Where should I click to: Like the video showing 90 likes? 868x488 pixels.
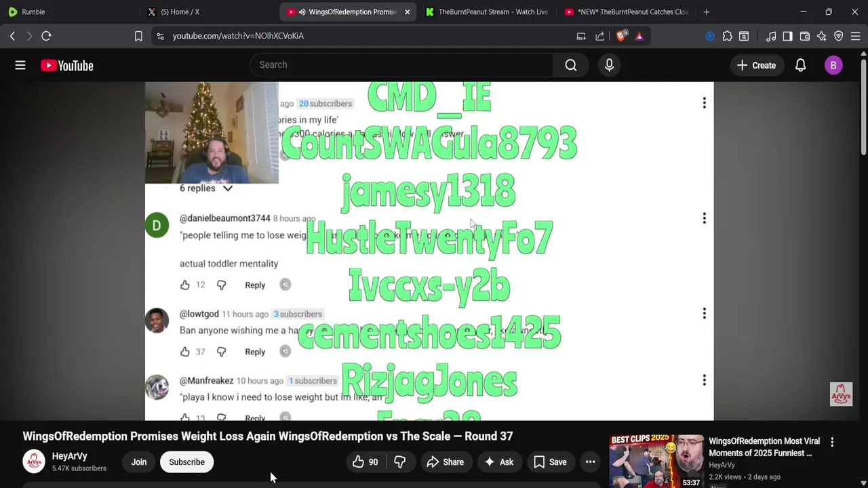[x=365, y=462]
